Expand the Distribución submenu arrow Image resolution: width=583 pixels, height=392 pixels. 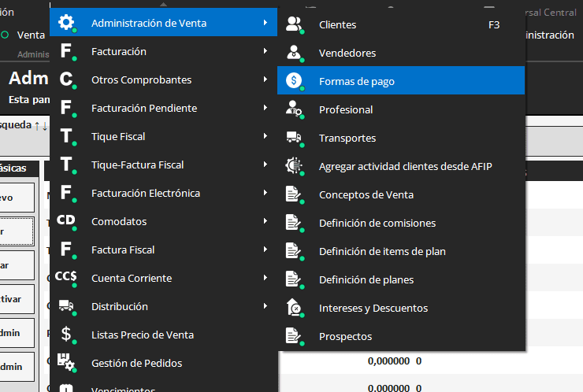click(266, 307)
